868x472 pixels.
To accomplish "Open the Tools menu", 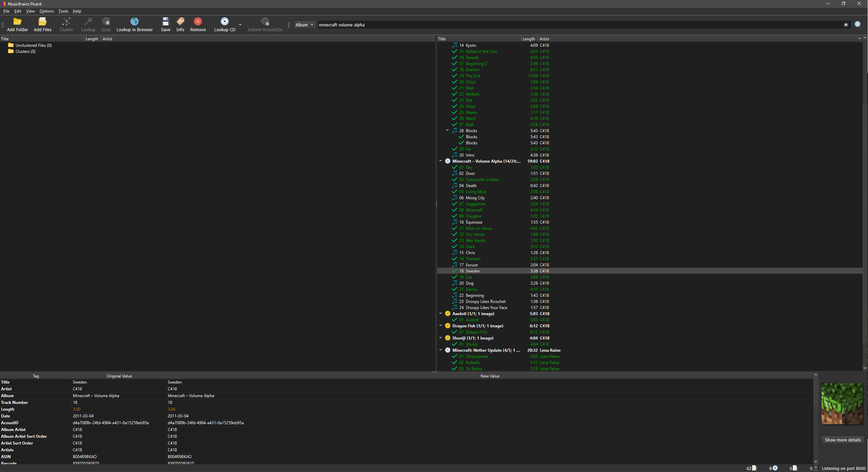I will 63,11.
